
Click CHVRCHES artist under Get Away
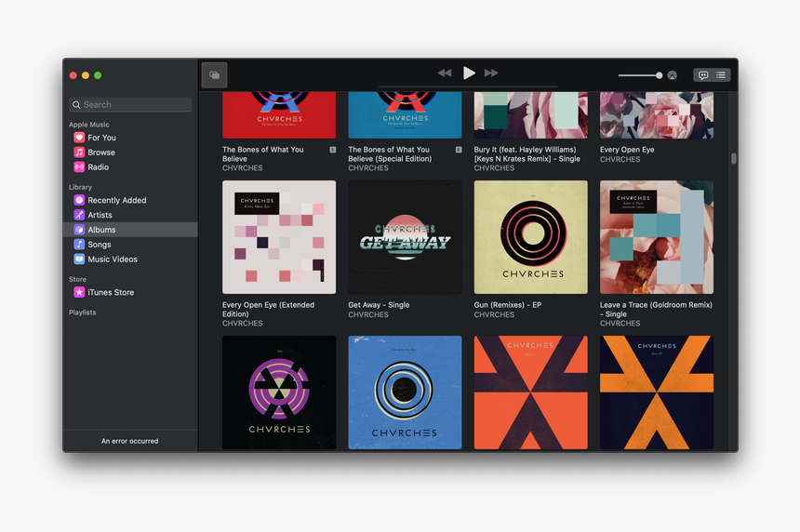click(x=368, y=314)
